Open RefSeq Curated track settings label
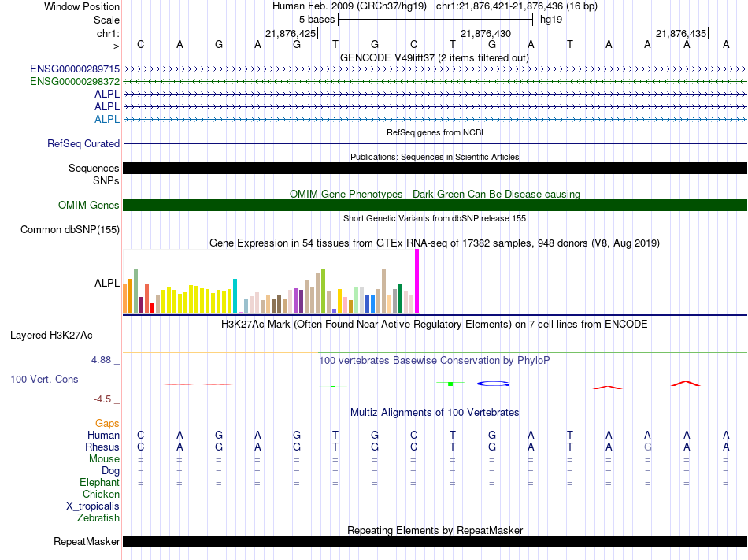The image size is (748, 560). pos(83,143)
